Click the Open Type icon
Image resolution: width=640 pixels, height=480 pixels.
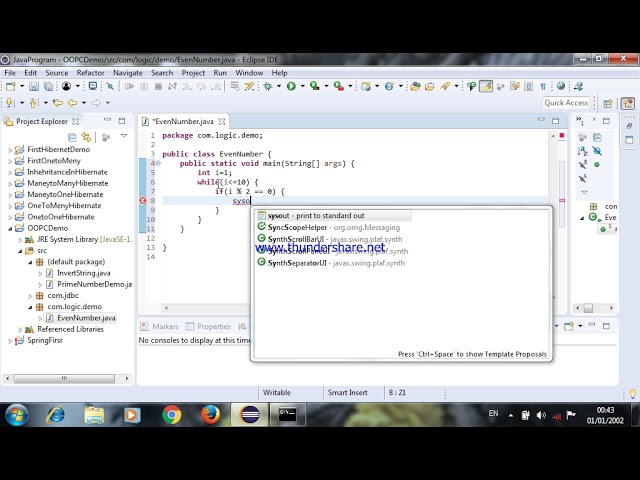coord(415,86)
